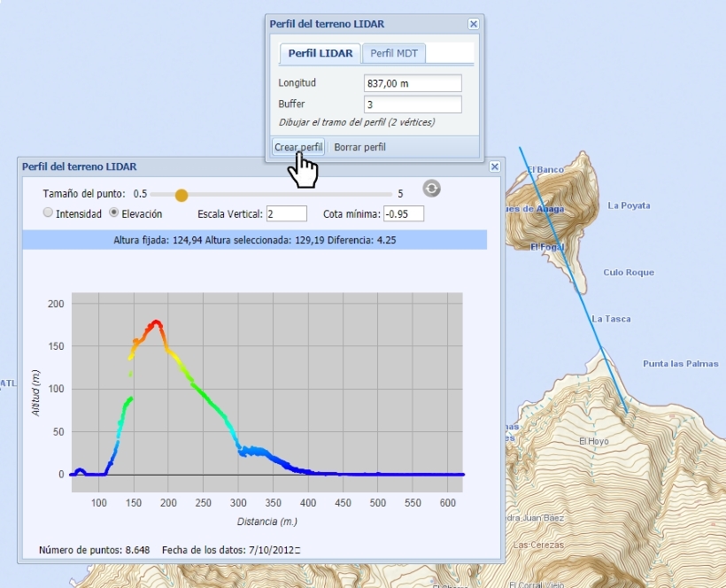Open the Perfil LIDAR tab
This screenshot has height=588, width=726.
[321, 53]
